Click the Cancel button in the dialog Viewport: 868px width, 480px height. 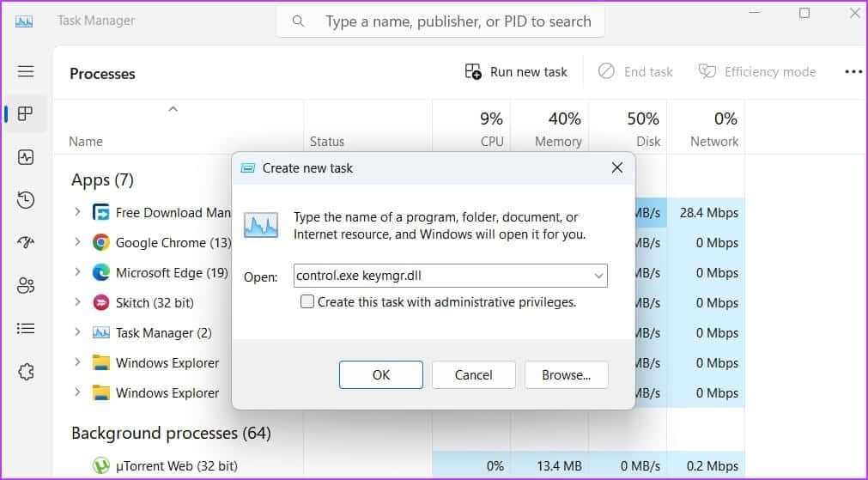coord(473,374)
